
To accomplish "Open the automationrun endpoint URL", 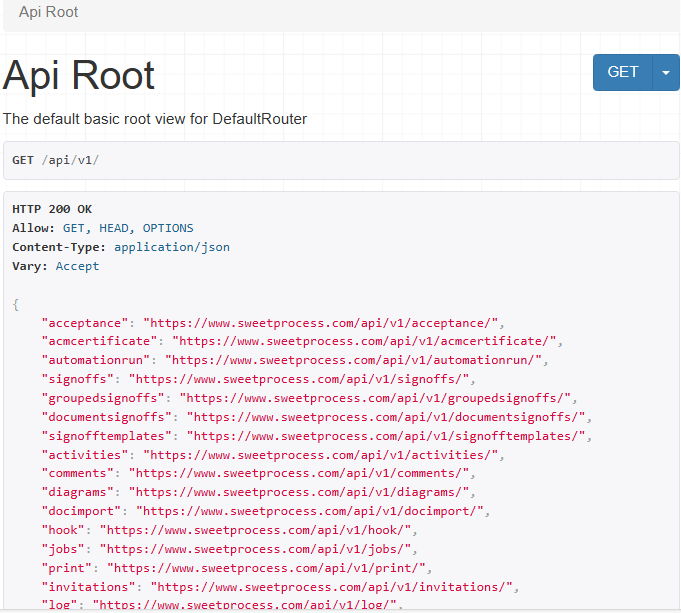I will pyautogui.click(x=357, y=360).
